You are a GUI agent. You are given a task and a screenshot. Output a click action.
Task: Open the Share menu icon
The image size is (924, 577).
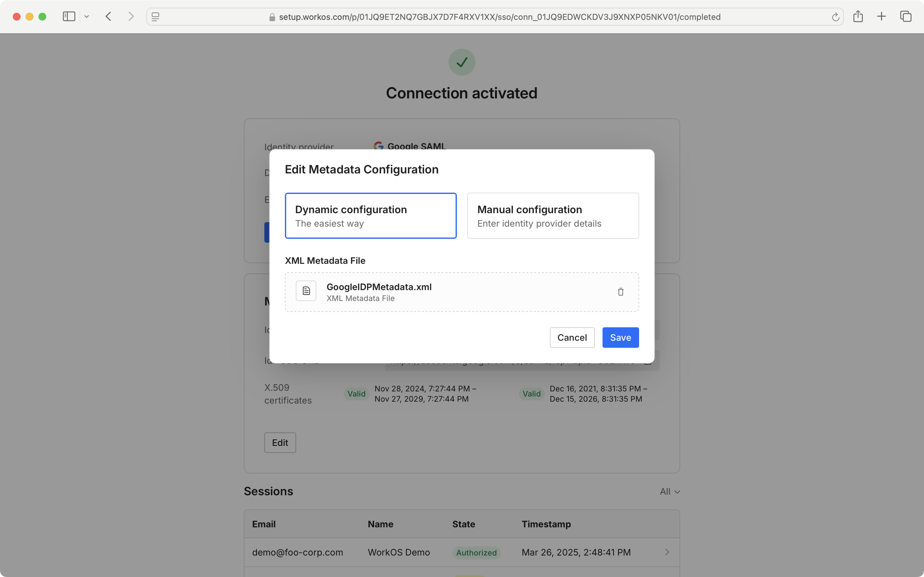point(858,16)
